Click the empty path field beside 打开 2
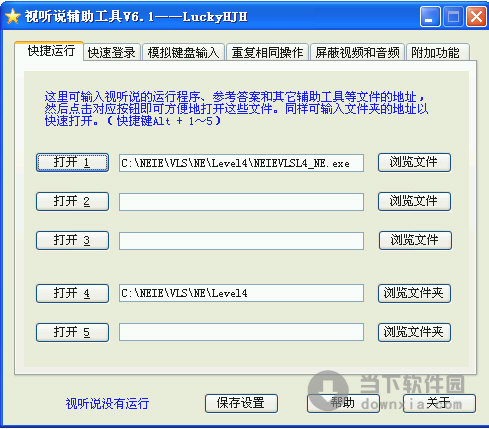The height and width of the screenshot is (429, 489). tap(241, 202)
